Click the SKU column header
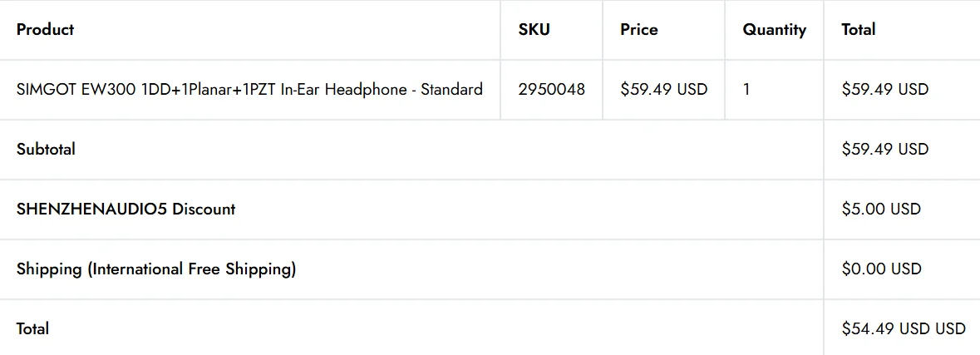This screenshot has width=980, height=355. (534, 30)
